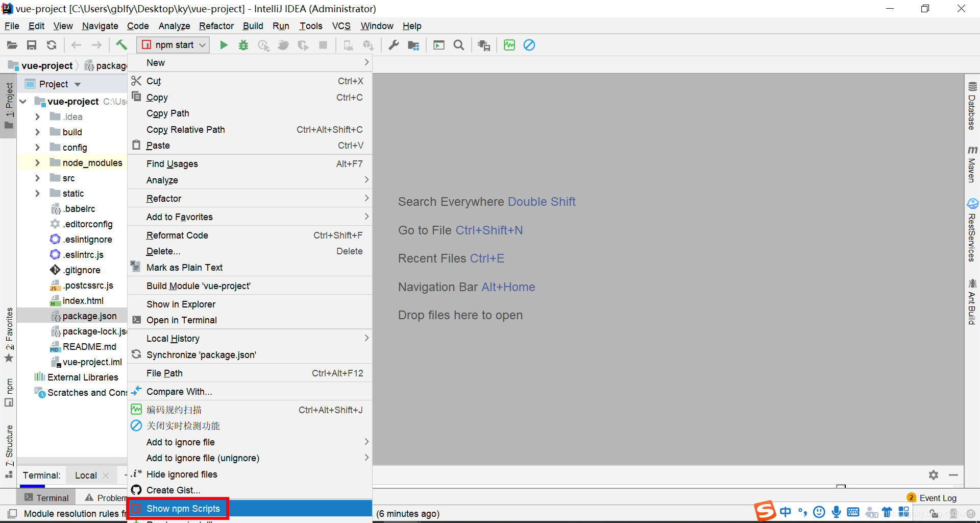Open the Event Log

point(932,497)
